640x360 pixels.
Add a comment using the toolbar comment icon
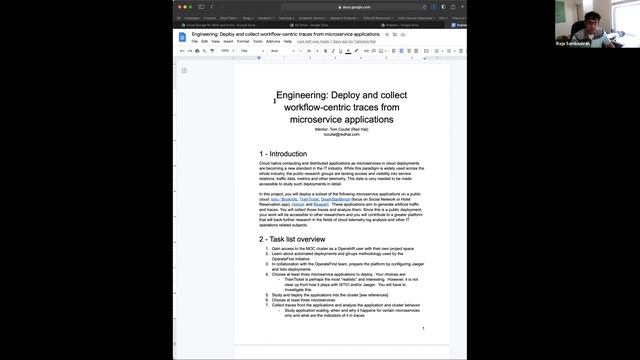point(373,51)
